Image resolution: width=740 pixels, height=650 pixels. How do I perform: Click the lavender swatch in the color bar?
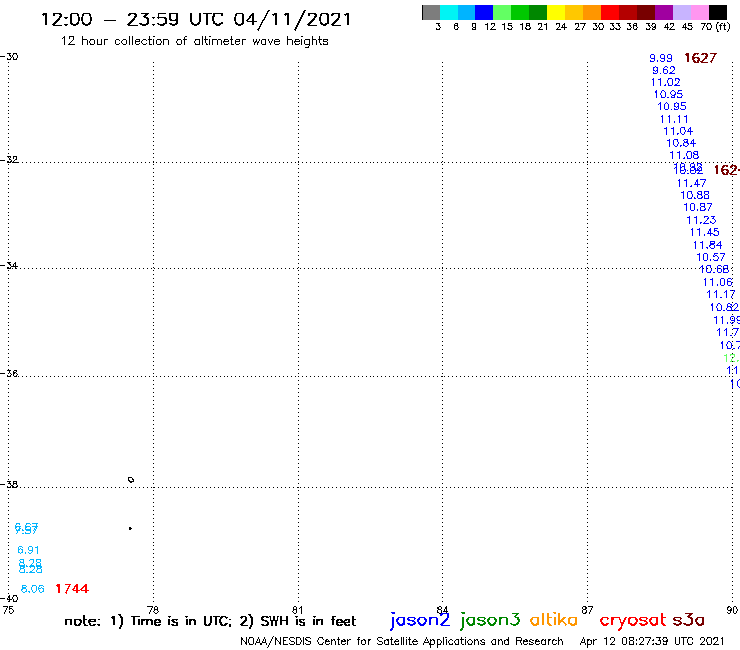pyautogui.click(x=681, y=12)
